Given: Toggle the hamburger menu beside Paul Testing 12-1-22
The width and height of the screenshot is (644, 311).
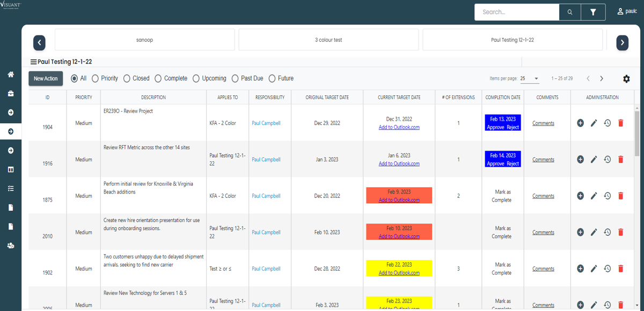Looking at the screenshot, I should tap(34, 62).
